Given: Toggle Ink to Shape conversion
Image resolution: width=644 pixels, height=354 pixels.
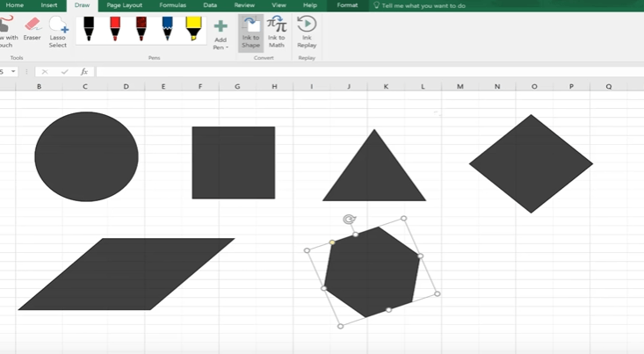Looking at the screenshot, I should (x=250, y=32).
